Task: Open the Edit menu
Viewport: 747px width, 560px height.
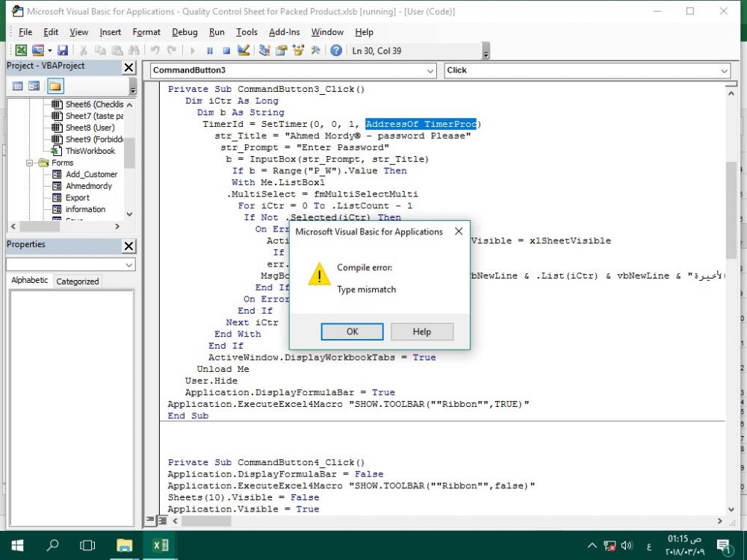Action: (x=51, y=32)
